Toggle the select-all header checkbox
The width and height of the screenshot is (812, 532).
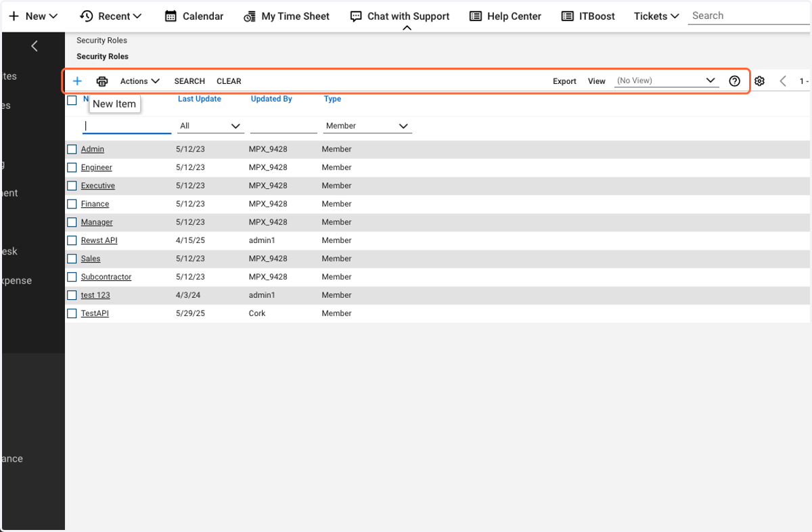[x=72, y=100]
